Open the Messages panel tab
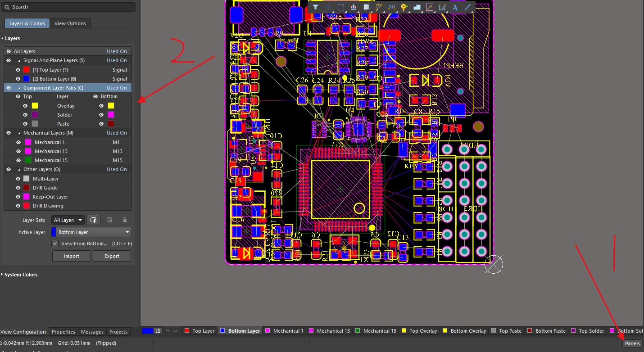 (92, 332)
